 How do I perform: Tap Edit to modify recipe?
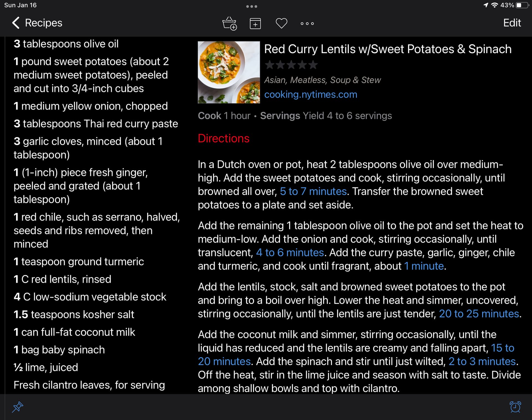512,23
